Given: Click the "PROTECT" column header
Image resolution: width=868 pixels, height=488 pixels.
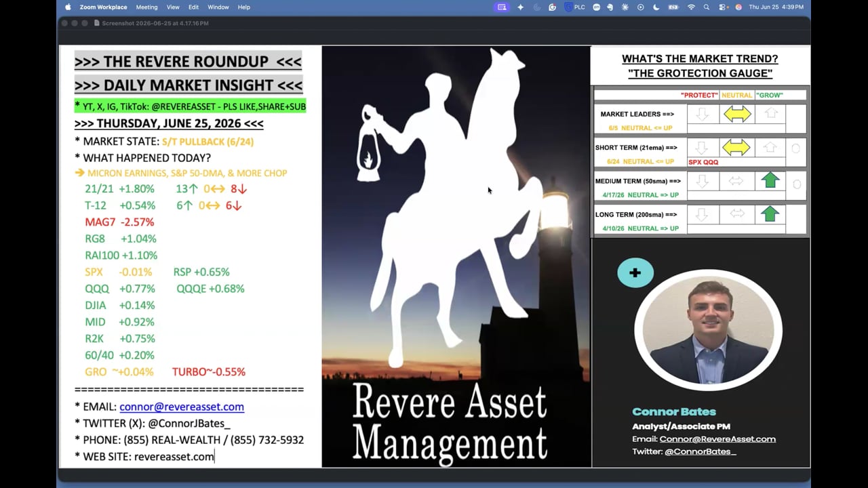Looking at the screenshot, I should [698, 96].
